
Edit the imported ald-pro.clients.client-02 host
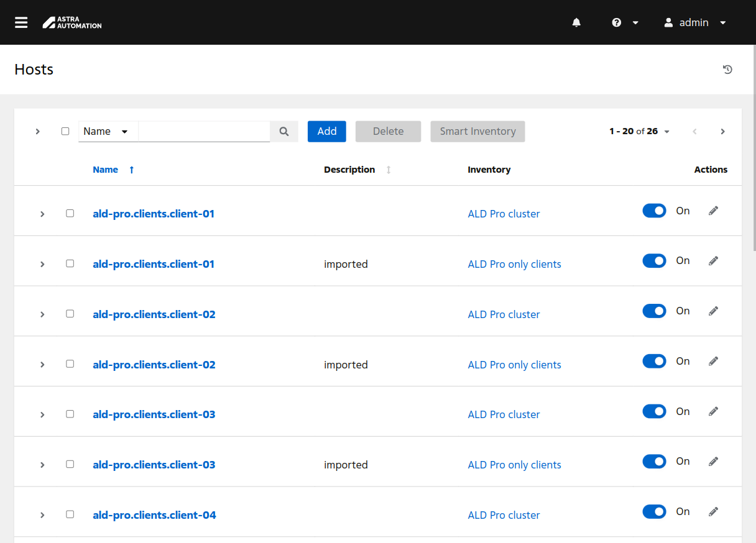[713, 361]
